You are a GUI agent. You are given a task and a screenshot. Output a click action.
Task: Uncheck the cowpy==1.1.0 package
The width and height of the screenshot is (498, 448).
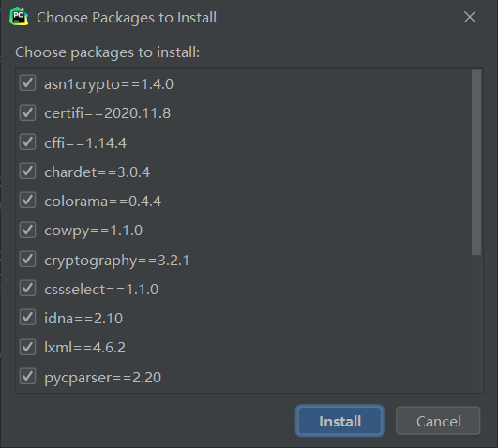coord(27,230)
